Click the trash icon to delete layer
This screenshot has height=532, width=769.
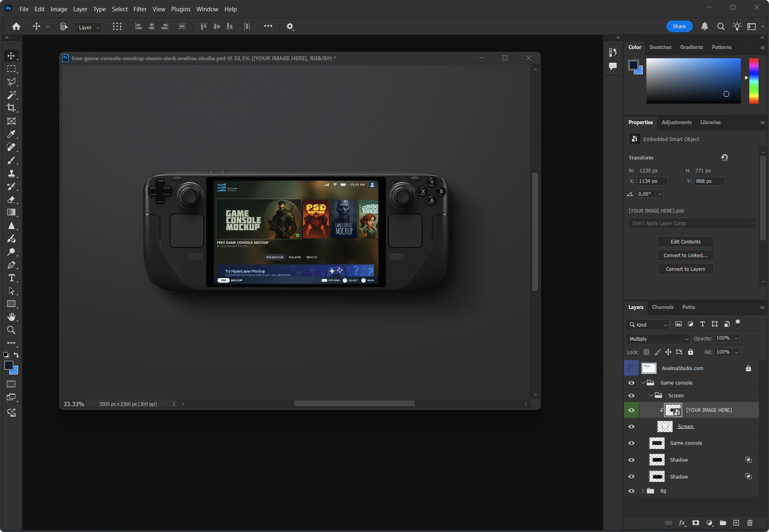[x=750, y=523]
